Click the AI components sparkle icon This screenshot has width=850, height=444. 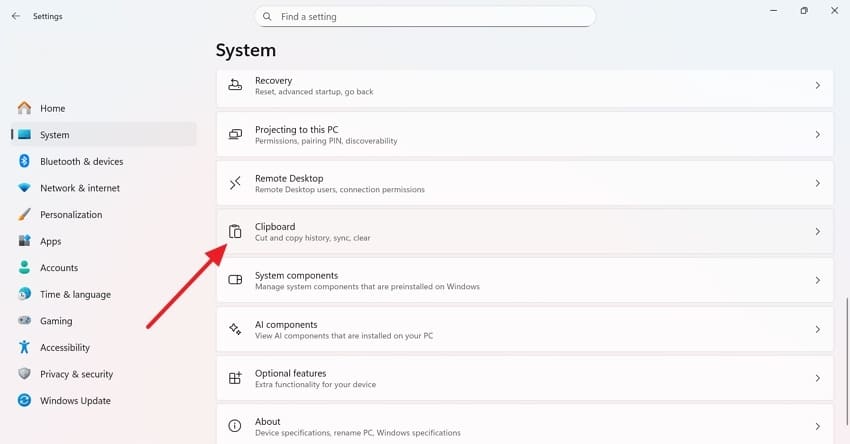235,329
